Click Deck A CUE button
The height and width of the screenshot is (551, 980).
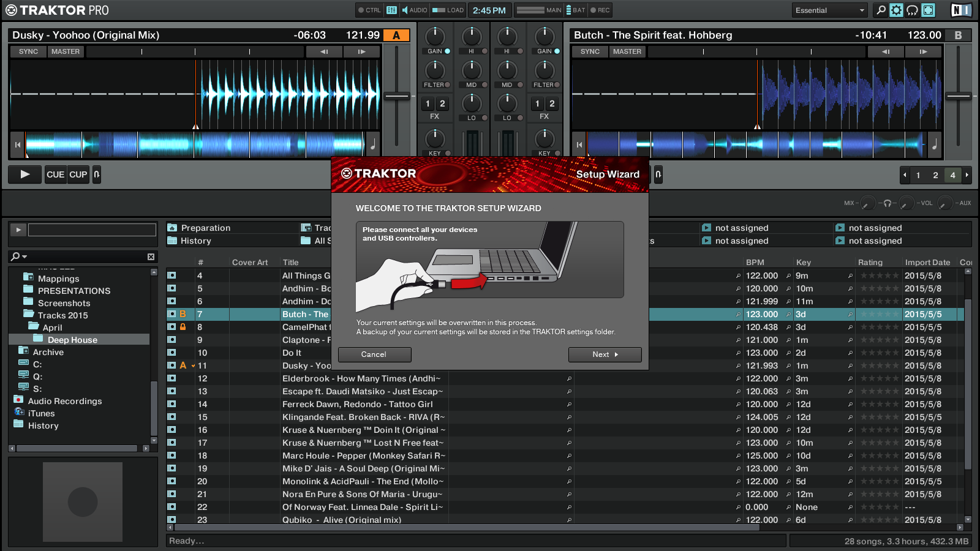click(55, 174)
